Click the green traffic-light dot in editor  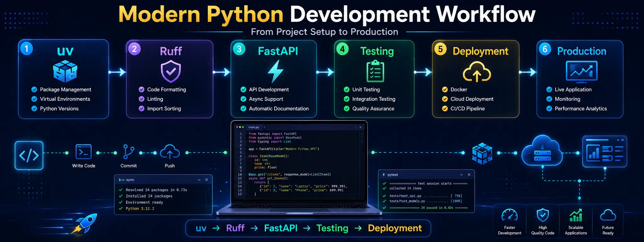[x=243, y=127]
